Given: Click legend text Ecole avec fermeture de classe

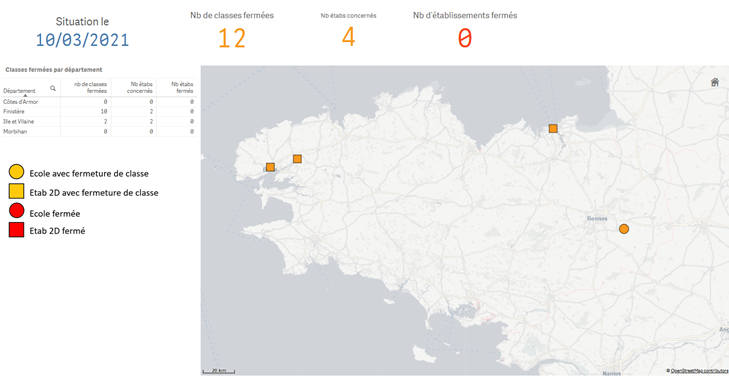Looking at the screenshot, I should [x=89, y=174].
